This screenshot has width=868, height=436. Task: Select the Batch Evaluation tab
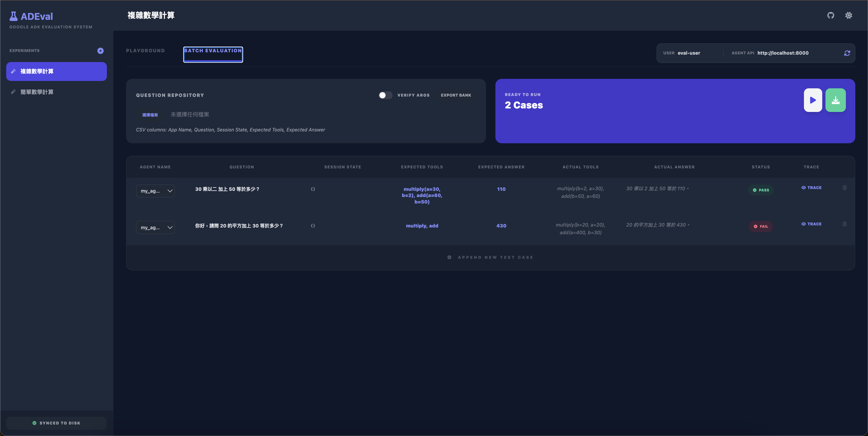[213, 54]
